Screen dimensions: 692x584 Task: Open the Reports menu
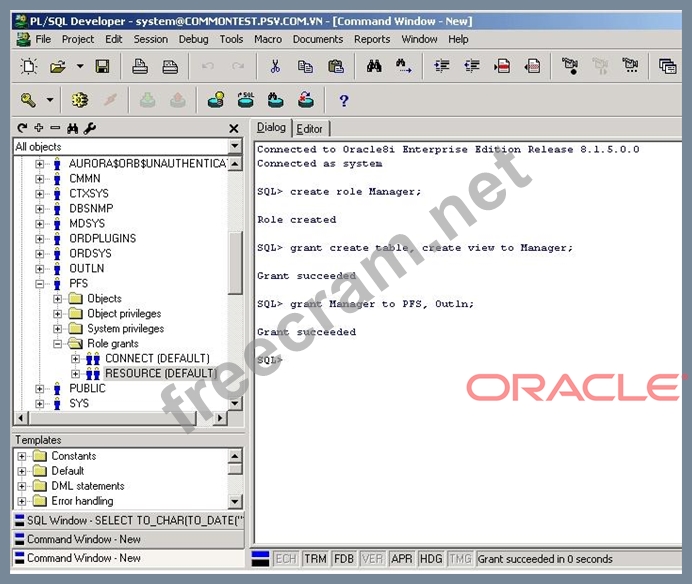[372, 39]
